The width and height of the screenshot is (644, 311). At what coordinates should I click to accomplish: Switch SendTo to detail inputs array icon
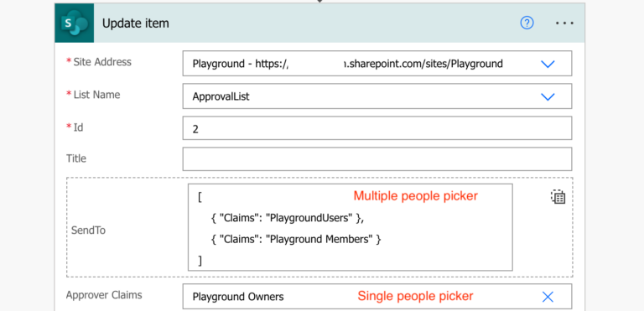[x=558, y=197]
